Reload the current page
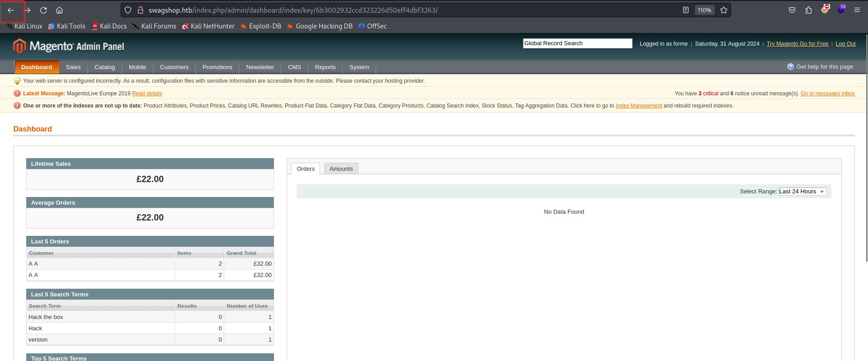Screen dimensions: 868x361 tap(43, 10)
